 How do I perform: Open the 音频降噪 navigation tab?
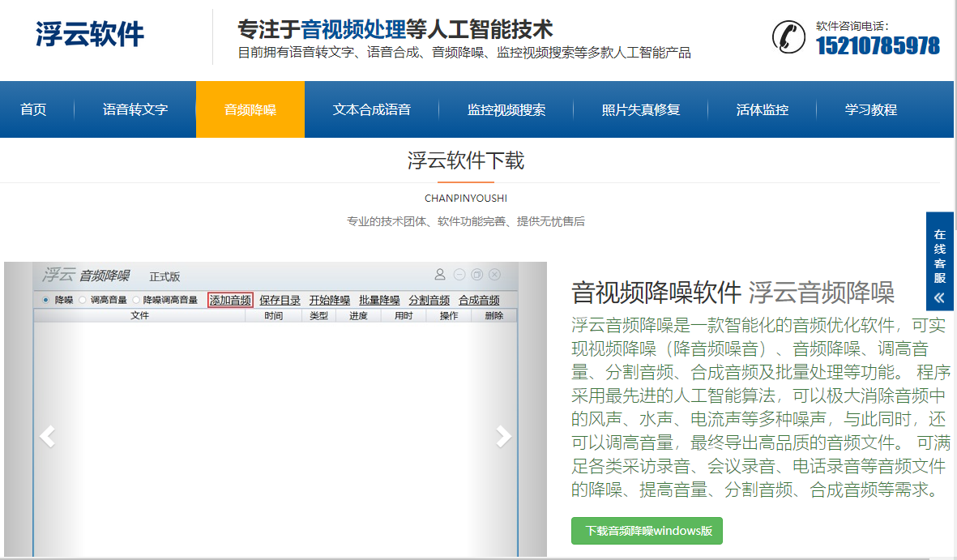[x=250, y=109]
